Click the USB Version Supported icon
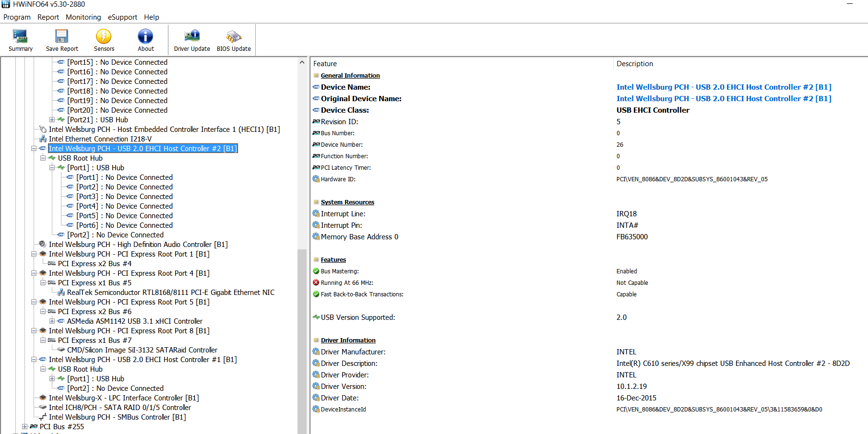This screenshot has height=434, width=868. coord(316,317)
